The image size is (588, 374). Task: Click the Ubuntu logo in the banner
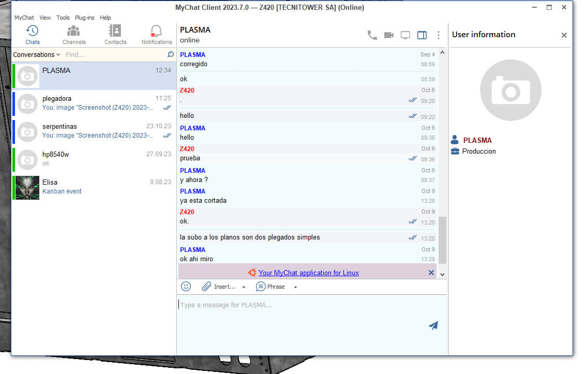[x=252, y=273]
